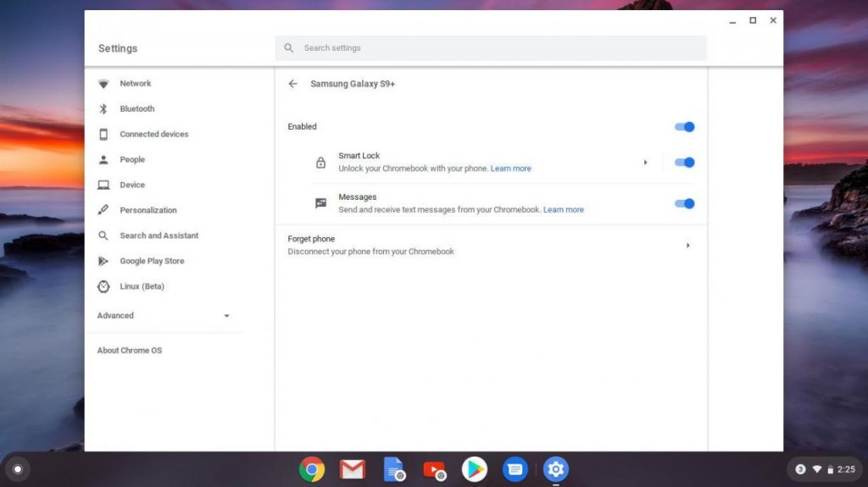Click the Device laptop icon
The image size is (868, 487).
click(x=103, y=185)
